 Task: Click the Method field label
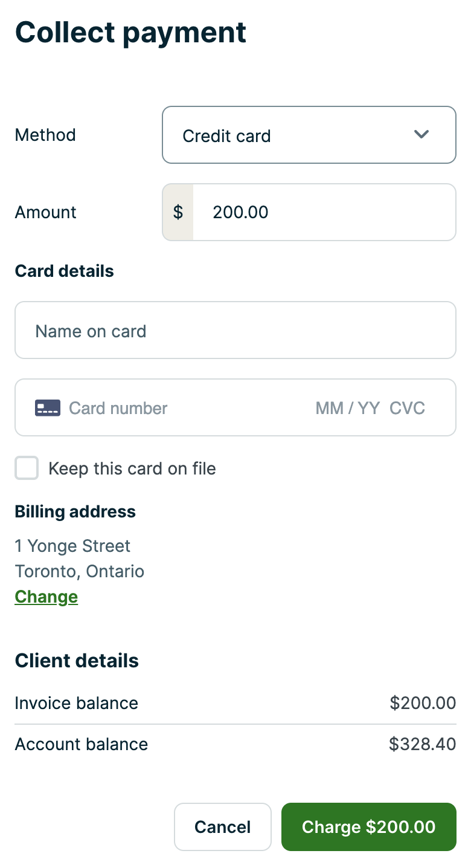click(x=45, y=135)
